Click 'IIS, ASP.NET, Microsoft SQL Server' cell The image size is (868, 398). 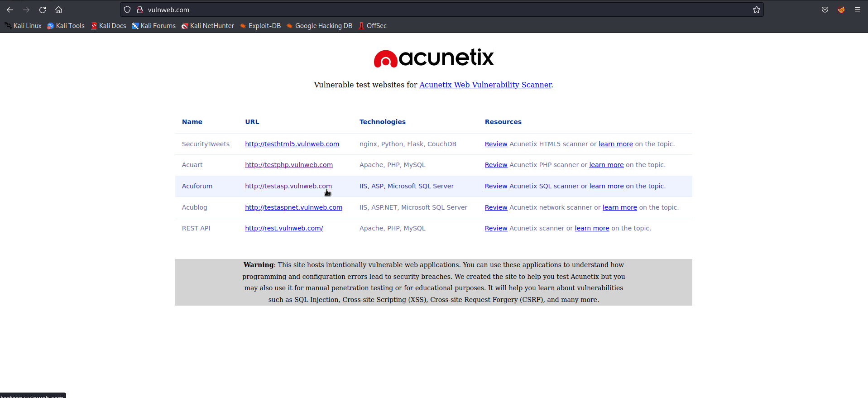[413, 207]
